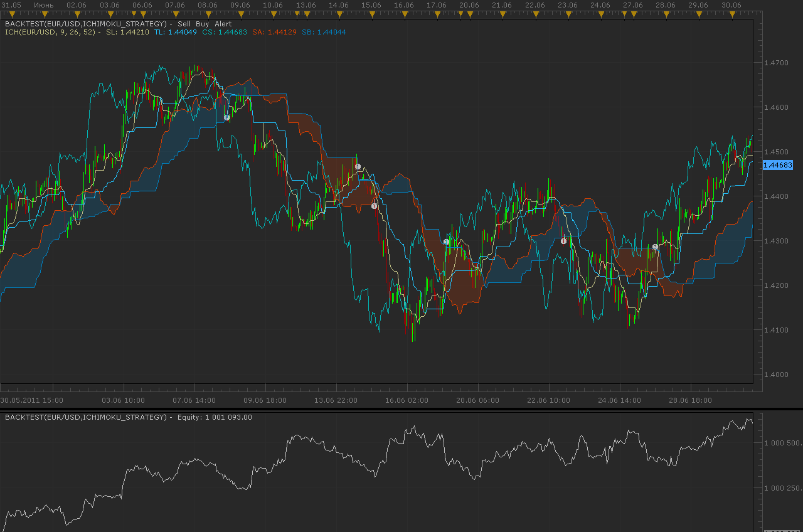Select the gold marker under 14.06
The width and height of the screenshot is (803, 532).
[339, 13]
